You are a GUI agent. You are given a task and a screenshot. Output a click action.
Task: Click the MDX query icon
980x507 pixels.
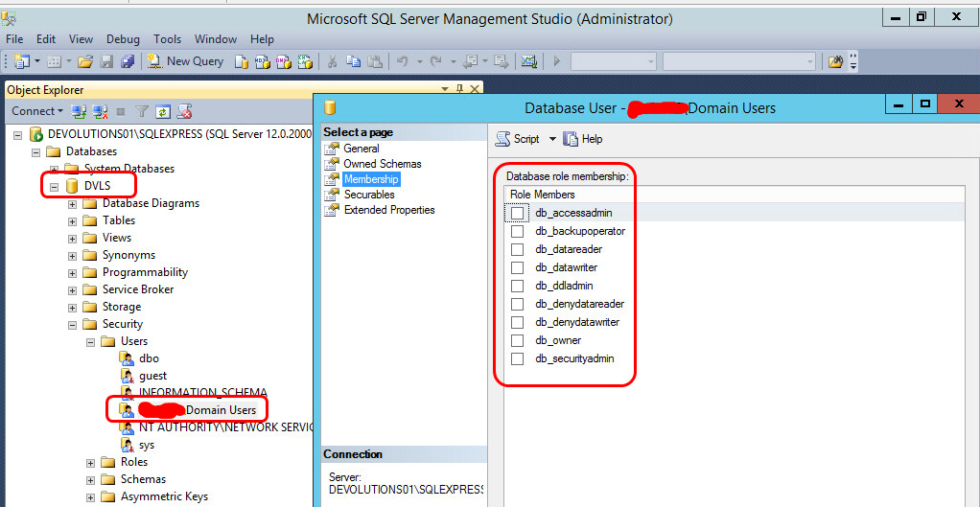(263, 61)
